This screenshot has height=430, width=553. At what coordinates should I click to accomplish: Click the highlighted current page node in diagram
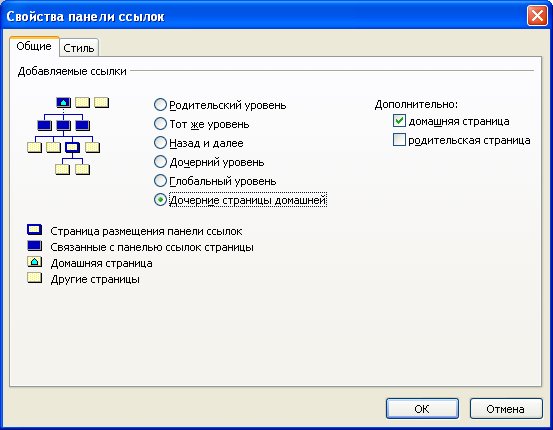[72, 147]
